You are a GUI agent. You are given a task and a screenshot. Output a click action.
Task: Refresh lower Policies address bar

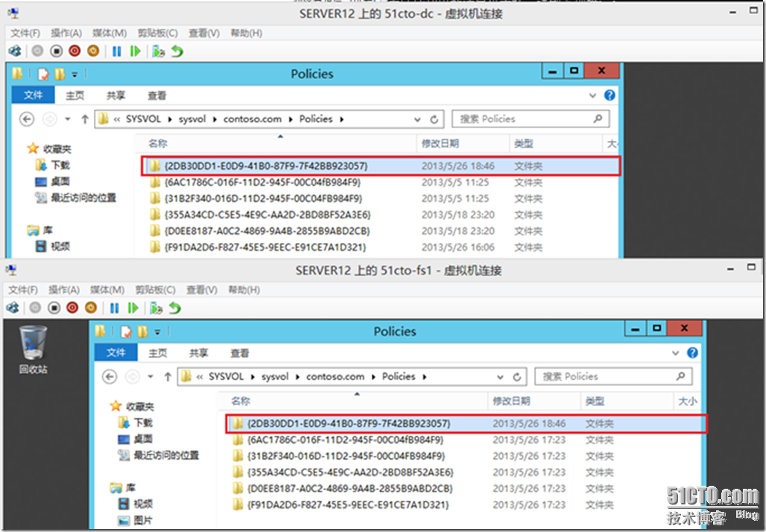click(x=516, y=377)
